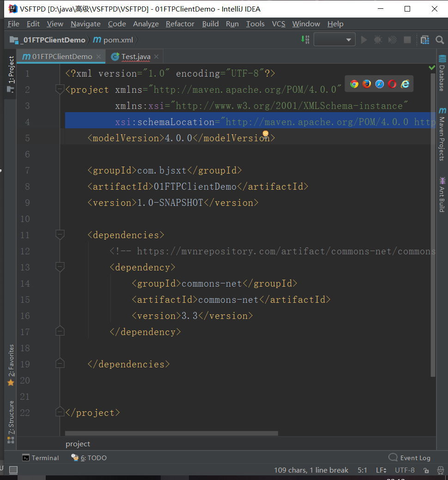Toggle tool window quick-access square icon
448x480 pixels.
(13, 470)
